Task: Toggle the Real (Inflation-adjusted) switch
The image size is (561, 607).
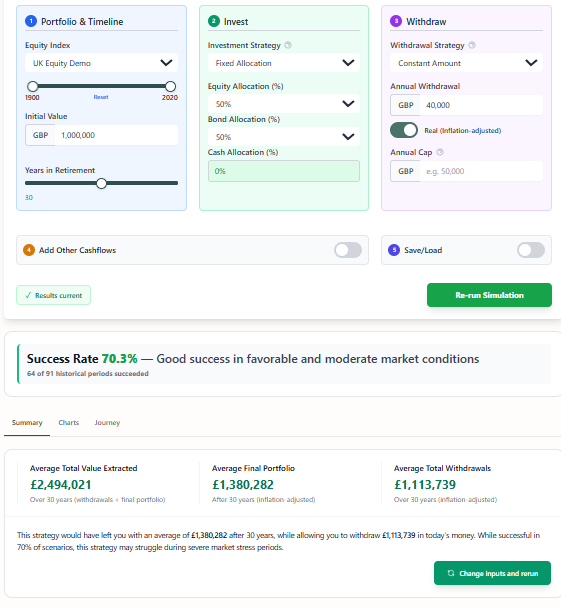Action: point(404,130)
